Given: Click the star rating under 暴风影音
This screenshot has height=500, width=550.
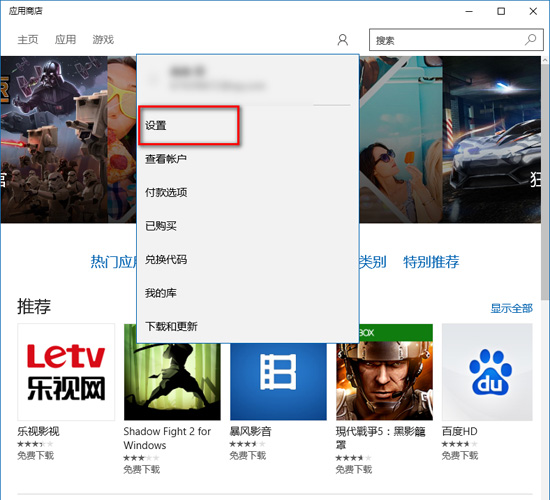Looking at the screenshot, I should click(247, 444).
